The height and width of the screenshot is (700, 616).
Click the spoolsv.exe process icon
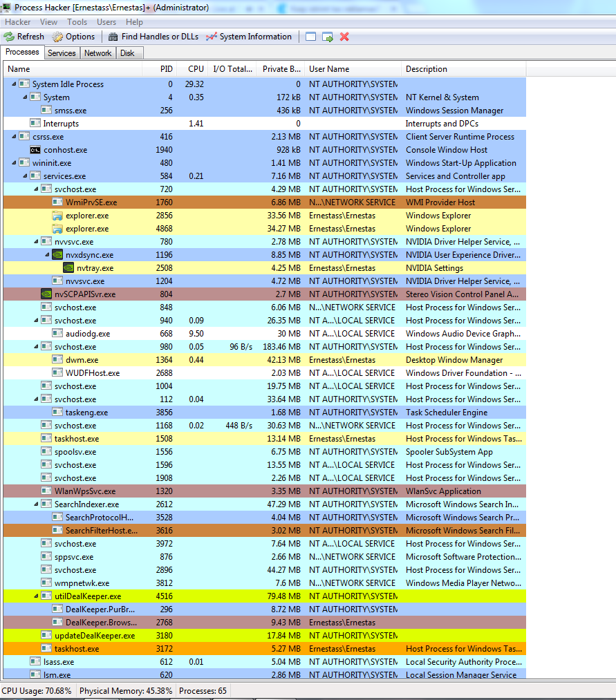pyautogui.click(x=46, y=452)
